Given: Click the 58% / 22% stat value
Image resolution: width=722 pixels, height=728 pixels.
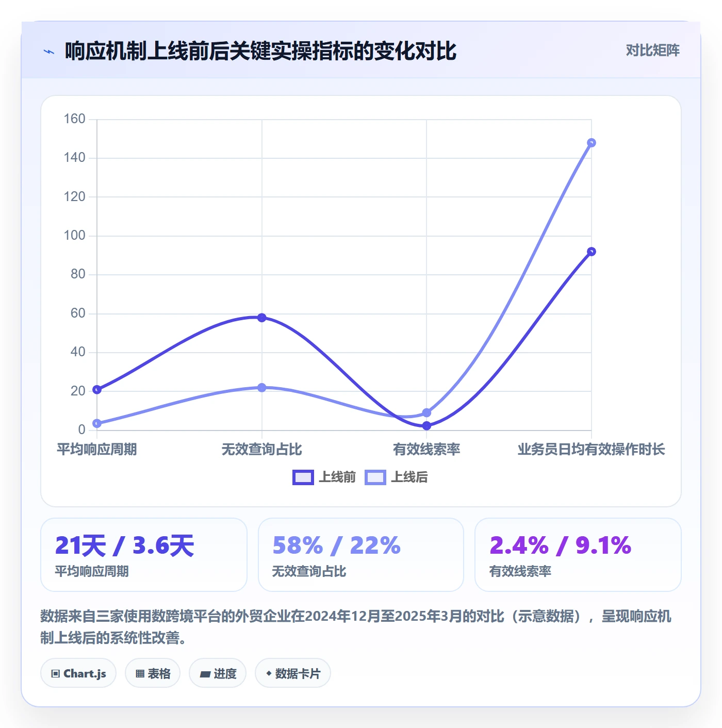Looking at the screenshot, I should pos(336,545).
